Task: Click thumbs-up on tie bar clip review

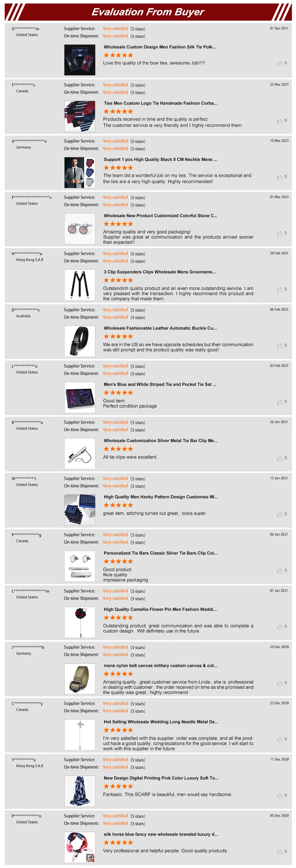Action: 280,458
